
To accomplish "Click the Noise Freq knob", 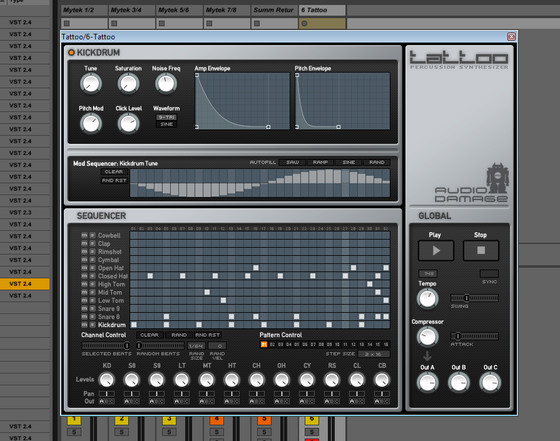I will 166,84.
